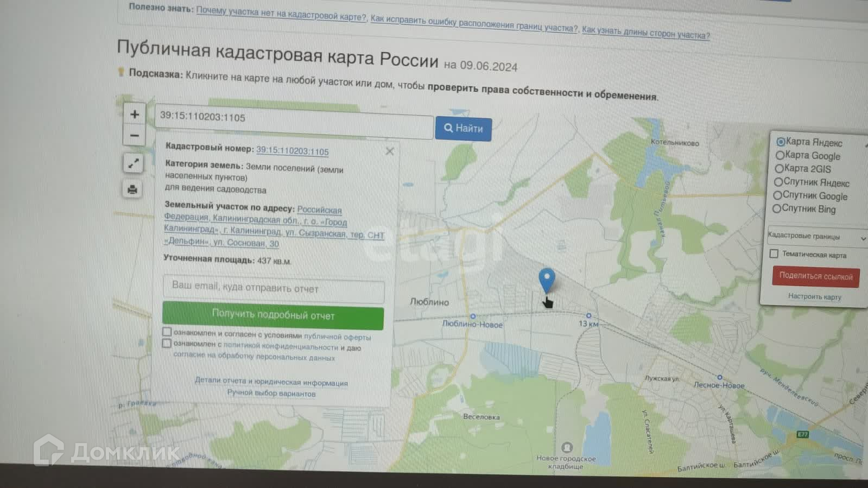Open cadastral number 39:15:110203:1105 link
This screenshot has width=868, height=488.
(x=292, y=151)
